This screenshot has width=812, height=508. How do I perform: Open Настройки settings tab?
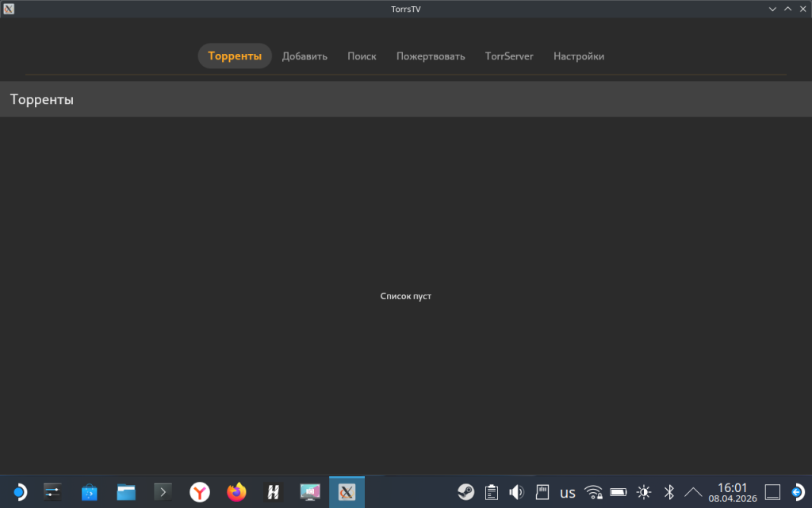point(579,56)
